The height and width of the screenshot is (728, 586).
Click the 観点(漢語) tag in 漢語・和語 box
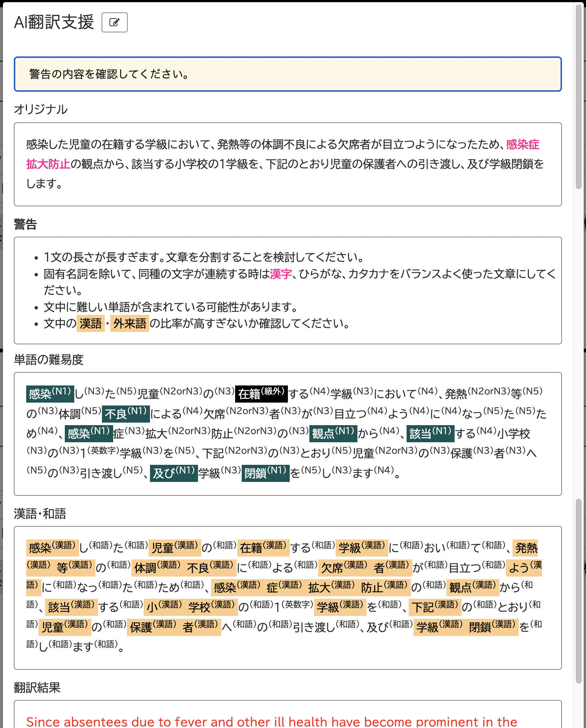coord(472,587)
